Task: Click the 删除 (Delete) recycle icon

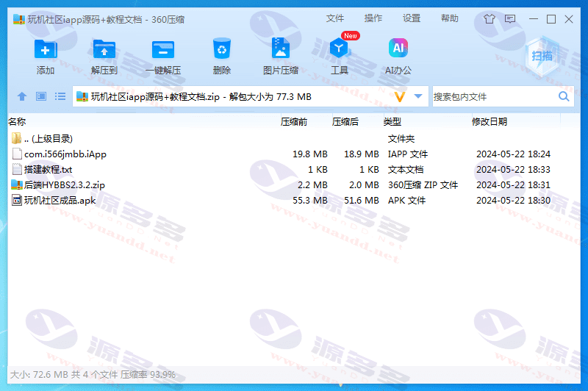Action: click(x=222, y=49)
